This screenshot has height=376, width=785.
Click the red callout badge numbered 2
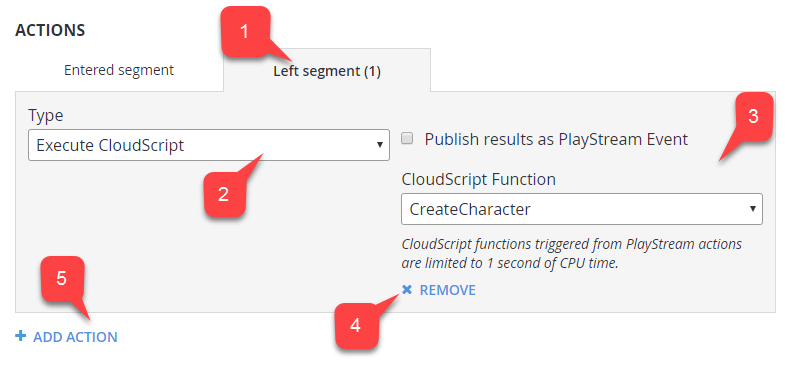223,194
